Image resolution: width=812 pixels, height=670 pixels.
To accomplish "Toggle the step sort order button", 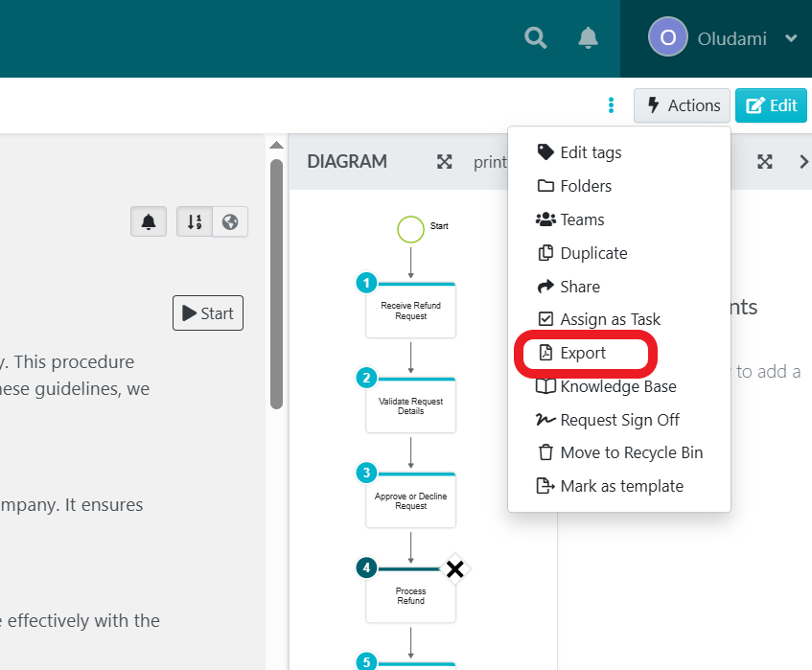I will pyautogui.click(x=195, y=222).
